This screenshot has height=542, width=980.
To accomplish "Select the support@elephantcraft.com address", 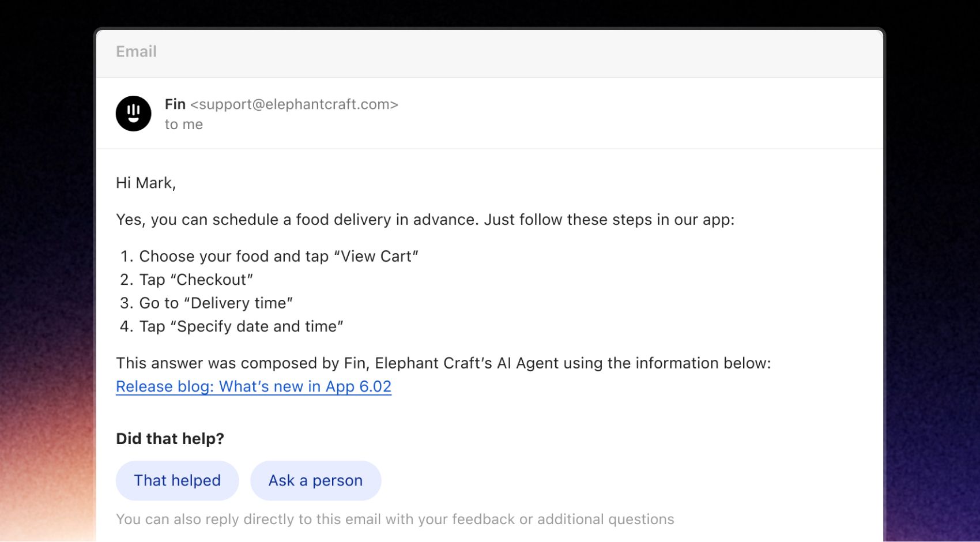I will tap(295, 104).
